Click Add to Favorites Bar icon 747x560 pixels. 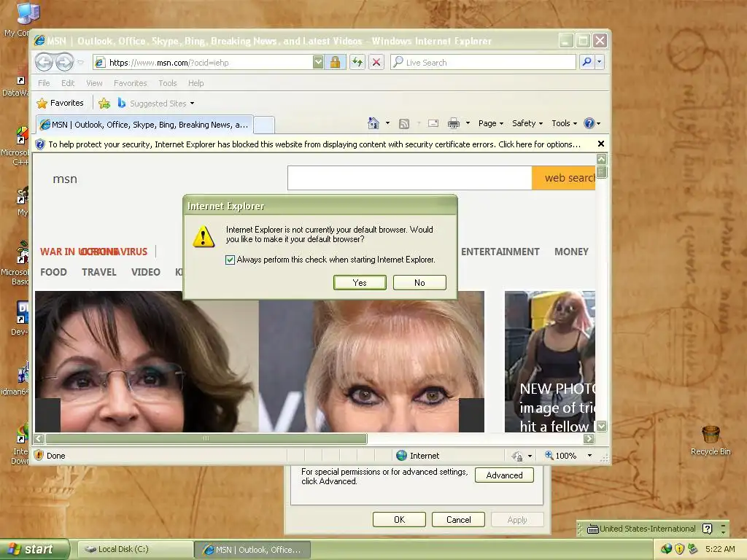[x=104, y=104]
